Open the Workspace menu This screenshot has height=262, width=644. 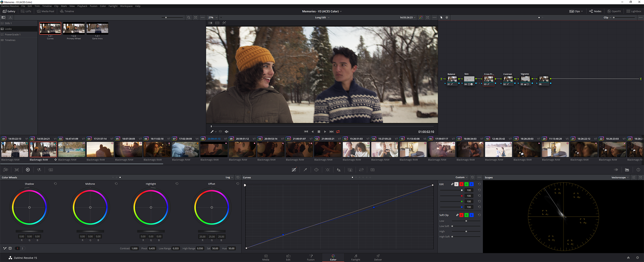click(126, 6)
